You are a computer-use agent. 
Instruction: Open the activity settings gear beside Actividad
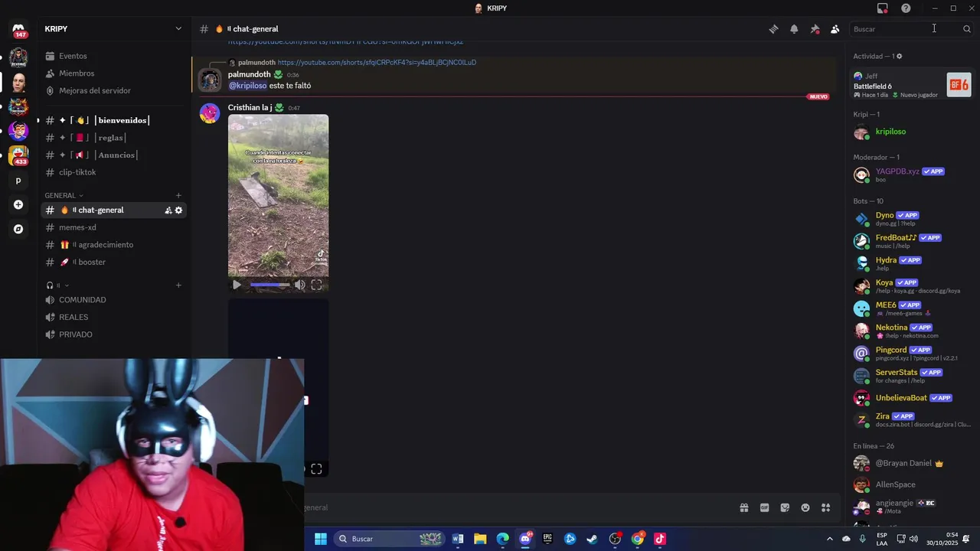click(899, 56)
